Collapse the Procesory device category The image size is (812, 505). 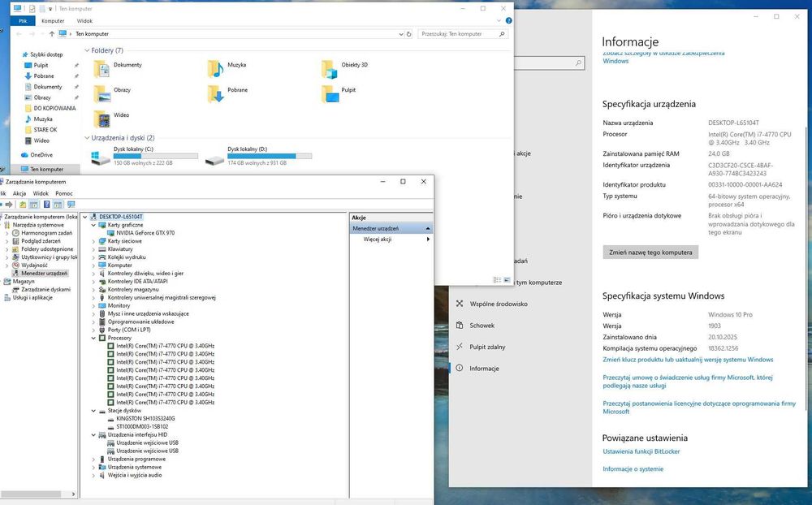pos(93,338)
